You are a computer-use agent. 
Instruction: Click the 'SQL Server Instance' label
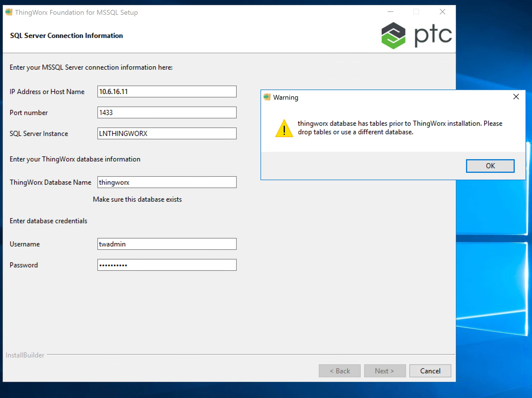[x=39, y=133]
